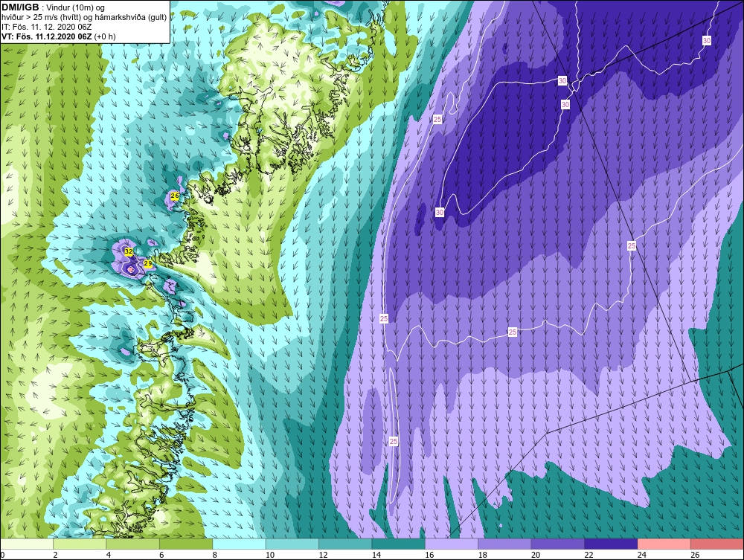Click the legend scale value 10

[270, 555]
